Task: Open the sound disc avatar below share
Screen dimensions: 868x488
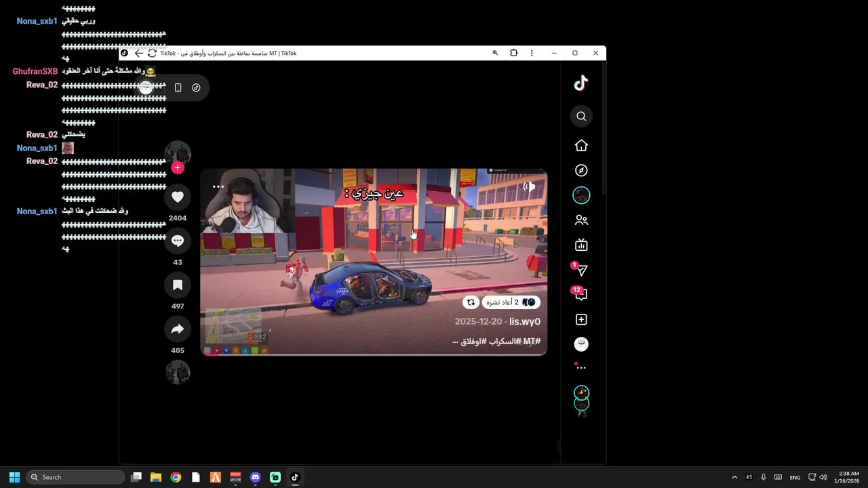Action: (x=178, y=372)
